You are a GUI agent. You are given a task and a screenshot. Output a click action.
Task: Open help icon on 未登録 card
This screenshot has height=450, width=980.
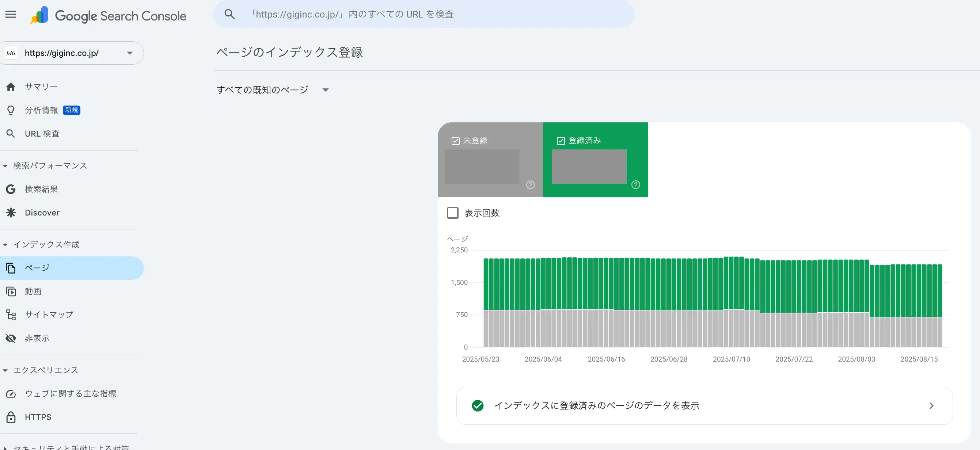(530, 185)
